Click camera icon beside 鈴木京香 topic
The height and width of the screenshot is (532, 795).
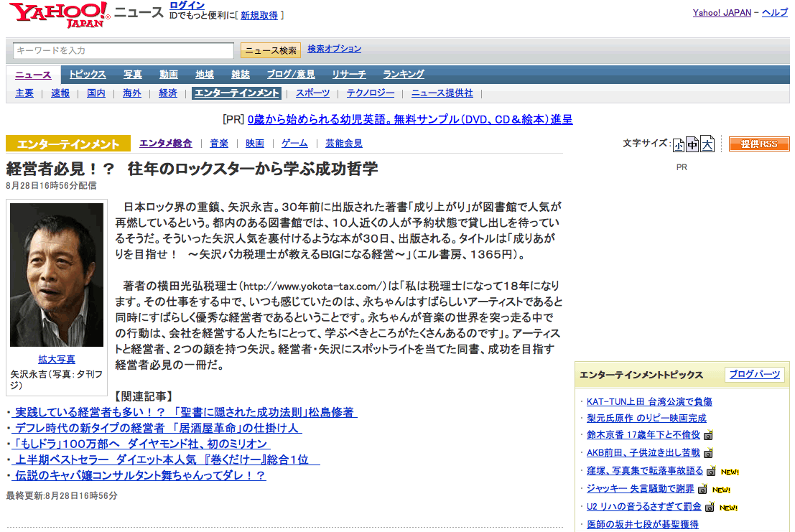click(708, 435)
